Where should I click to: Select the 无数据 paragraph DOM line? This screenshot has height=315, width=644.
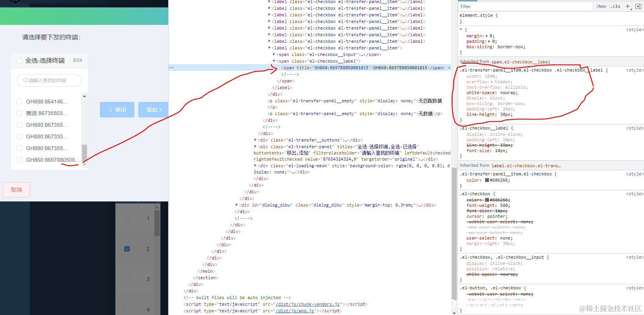tap(355, 114)
